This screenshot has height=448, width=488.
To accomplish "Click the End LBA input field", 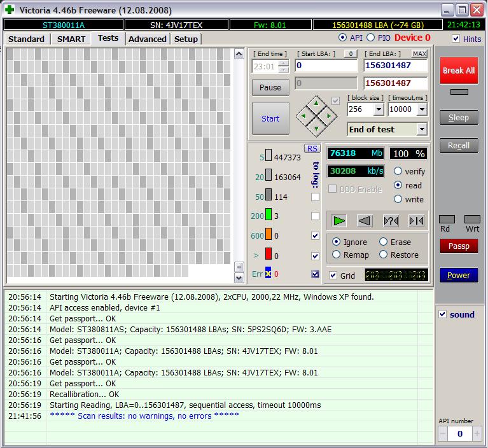I will coord(396,66).
